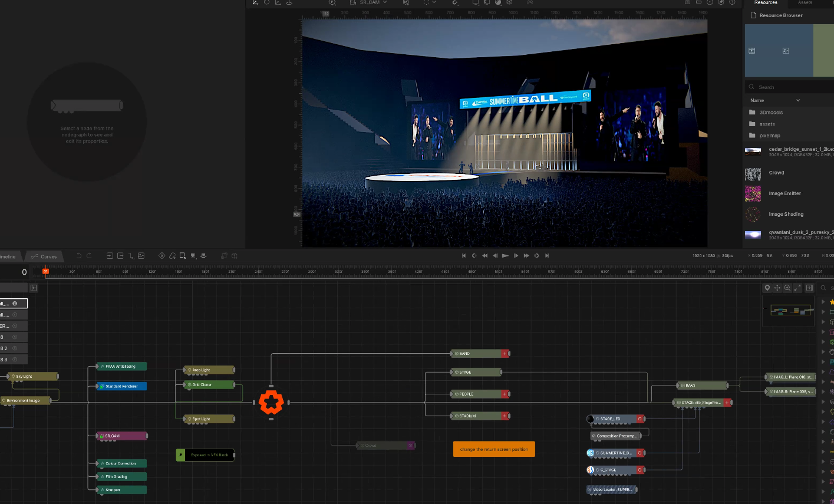Select the Composition Precomp node
This screenshot has height=504, width=834.
[615, 436]
